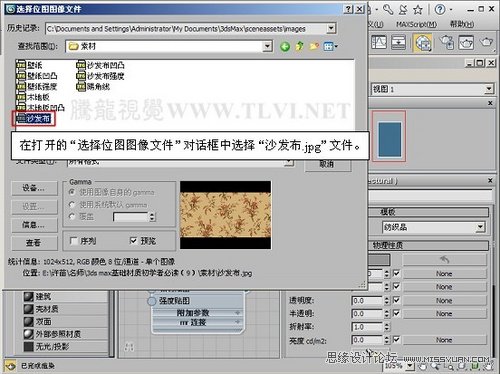Open the zoom percentage dropdown

click(x=410, y=366)
